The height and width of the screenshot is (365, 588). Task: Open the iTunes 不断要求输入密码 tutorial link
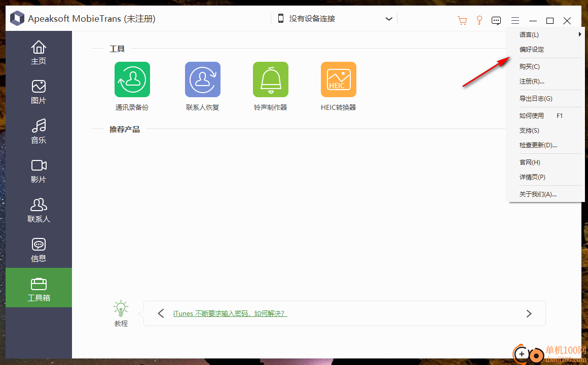coord(230,313)
